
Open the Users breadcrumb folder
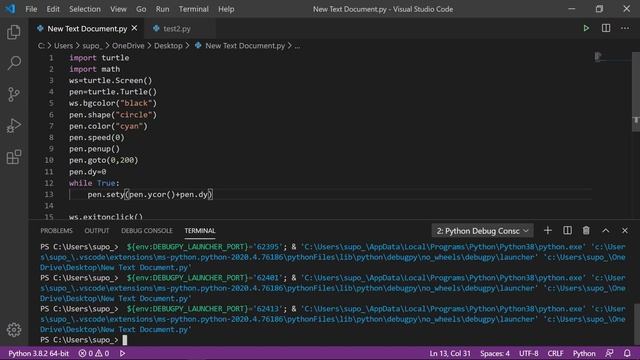(63, 46)
